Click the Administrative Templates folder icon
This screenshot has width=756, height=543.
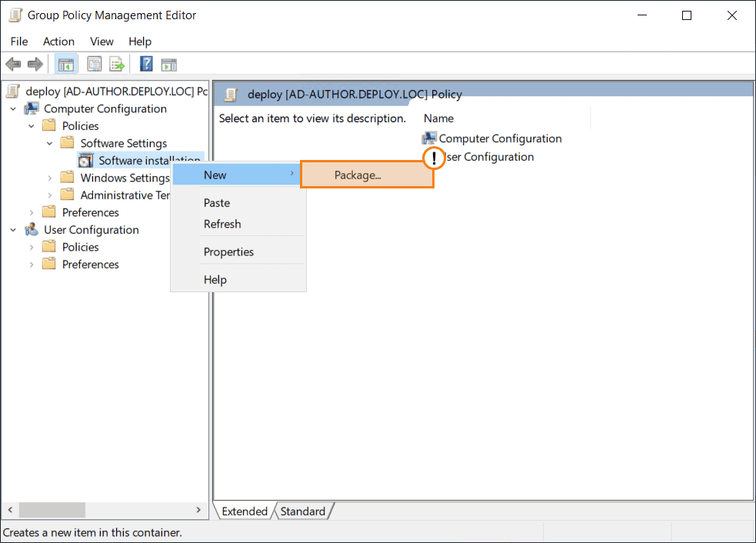pos(68,195)
